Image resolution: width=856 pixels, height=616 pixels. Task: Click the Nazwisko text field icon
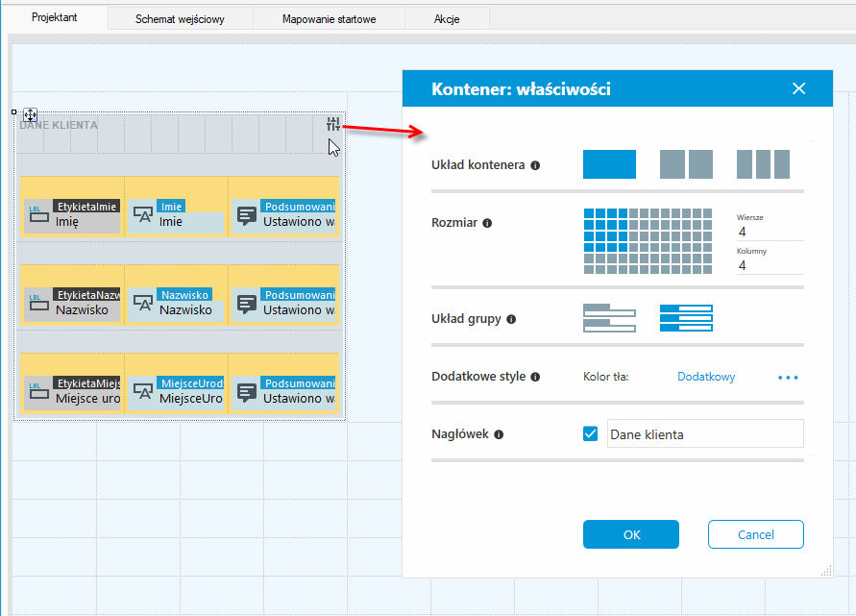(143, 303)
